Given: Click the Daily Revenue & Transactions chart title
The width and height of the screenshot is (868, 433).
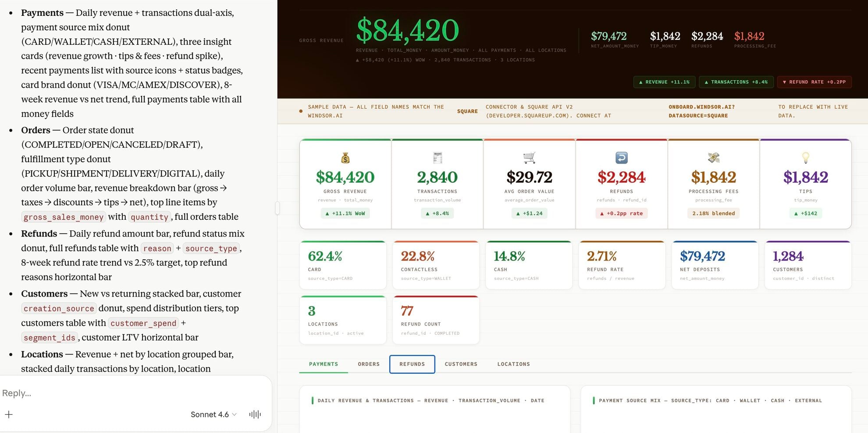Looking at the screenshot, I should tap(431, 401).
